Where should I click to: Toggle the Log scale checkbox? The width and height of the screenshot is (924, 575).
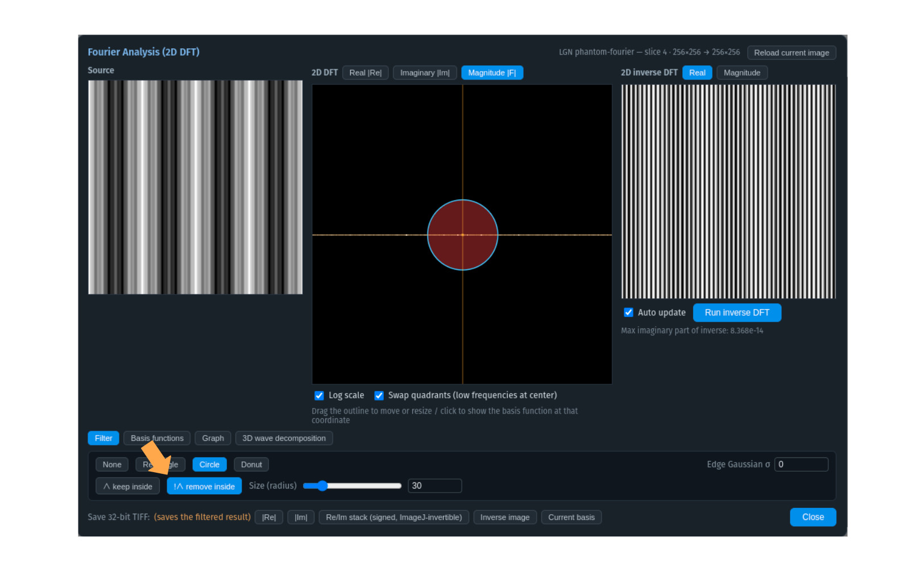point(319,395)
